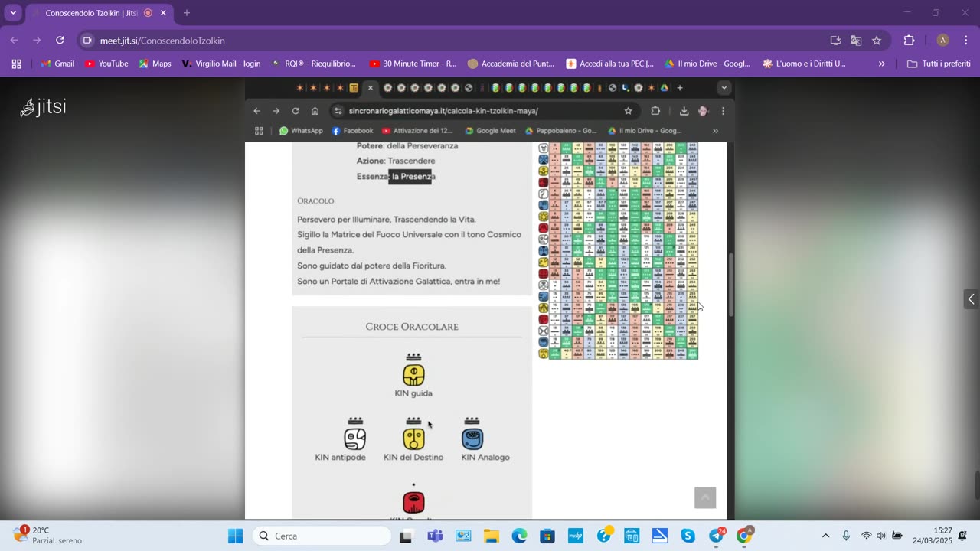
Task: Open Microsoft Edge from the taskbar
Action: tap(519, 536)
